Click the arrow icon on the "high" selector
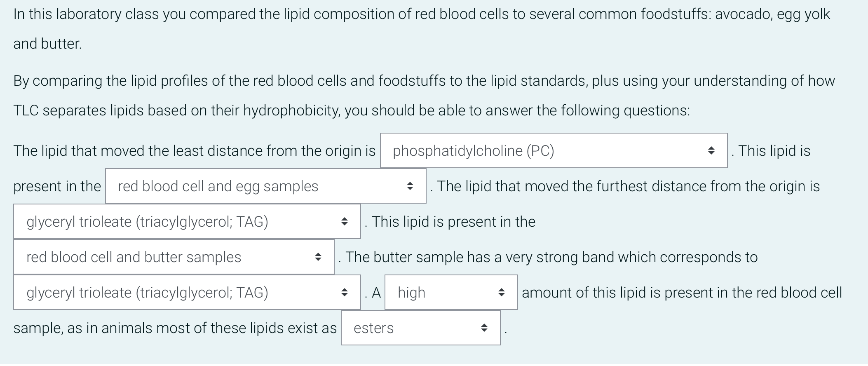The image size is (868, 366). (x=501, y=293)
